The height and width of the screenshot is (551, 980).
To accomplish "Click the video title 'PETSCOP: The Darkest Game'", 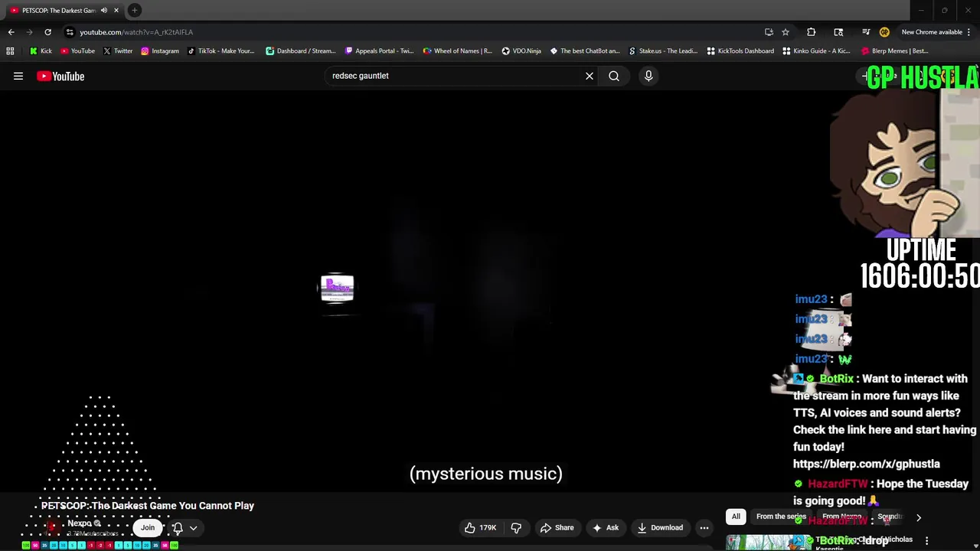I will [x=148, y=506].
